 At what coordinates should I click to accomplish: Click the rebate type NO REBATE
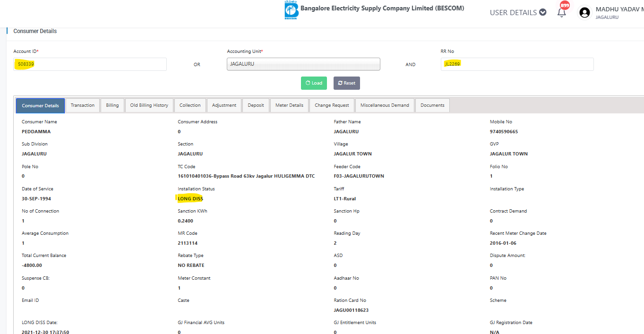click(x=191, y=265)
